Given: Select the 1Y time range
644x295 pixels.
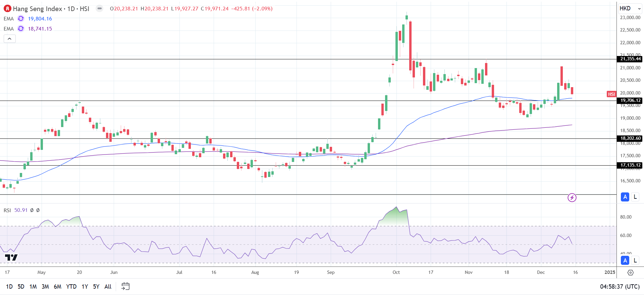Looking at the screenshot, I should pyautogui.click(x=85, y=287).
